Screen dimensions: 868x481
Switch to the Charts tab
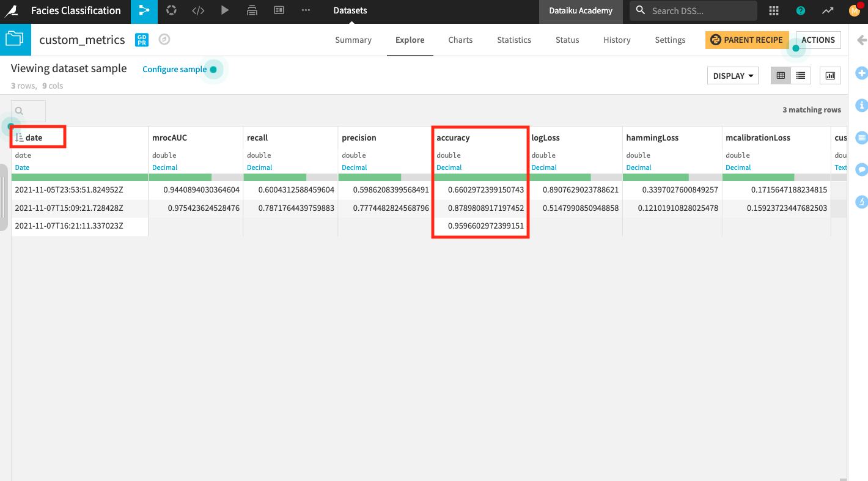(x=460, y=40)
